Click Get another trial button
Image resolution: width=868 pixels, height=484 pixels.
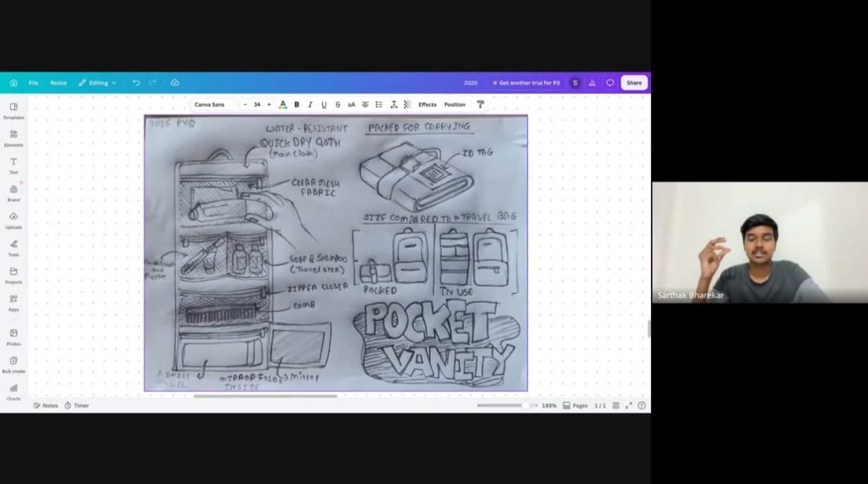tap(526, 83)
